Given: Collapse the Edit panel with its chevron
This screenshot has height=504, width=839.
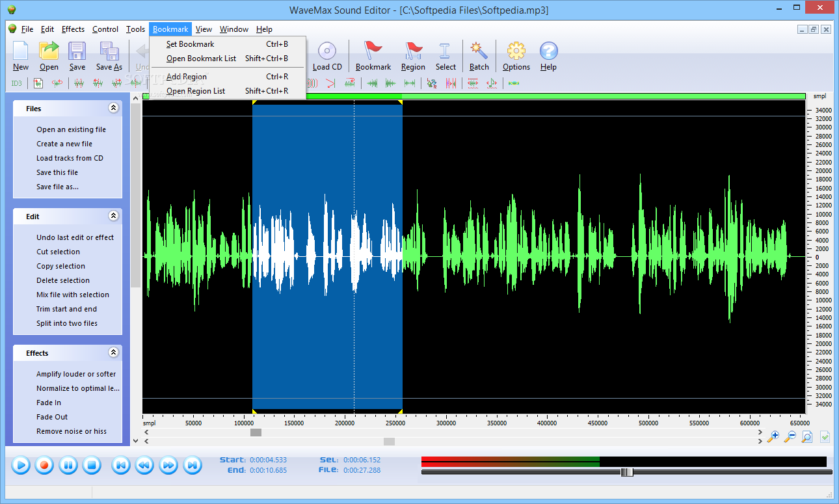Looking at the screenshot, I should click(114, 216).
